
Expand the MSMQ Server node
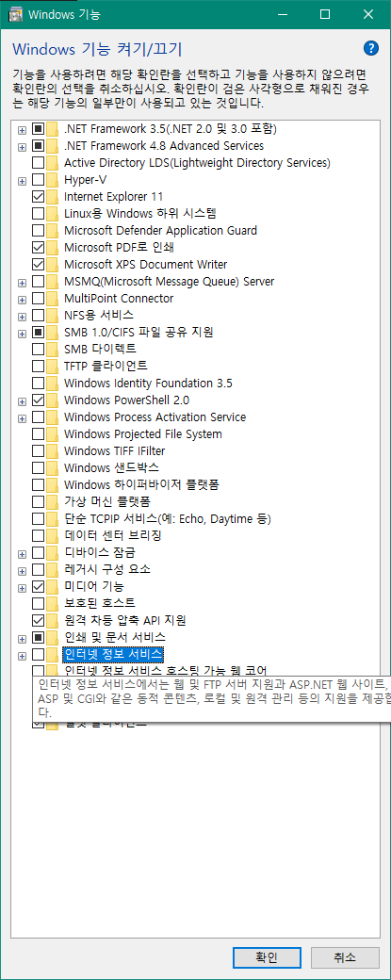click(23, 283)
